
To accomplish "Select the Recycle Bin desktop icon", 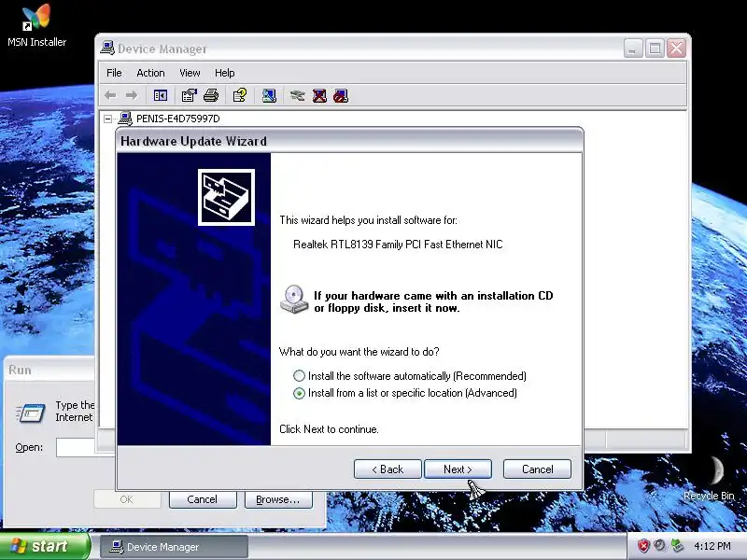I will (710, 479).
